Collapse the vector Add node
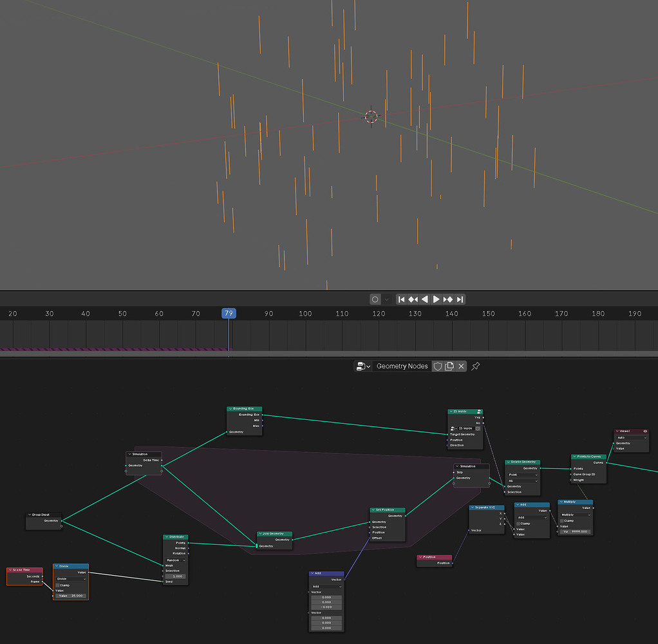The height and width of the screenshot is (644, 658). [312, 573]
